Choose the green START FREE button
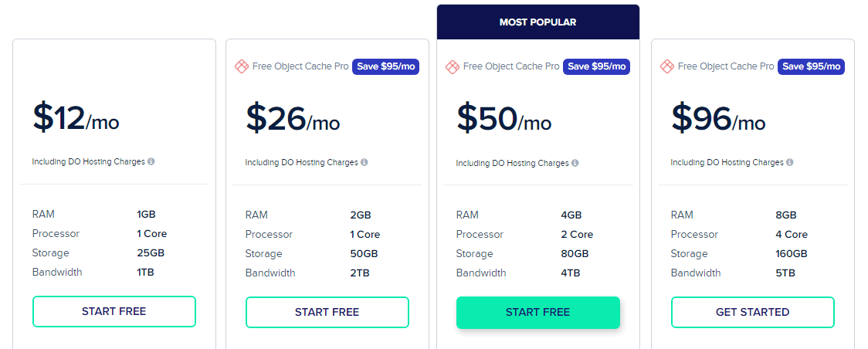Image resolution: width=868 pixels, height=349 pixels. point(537,312)
